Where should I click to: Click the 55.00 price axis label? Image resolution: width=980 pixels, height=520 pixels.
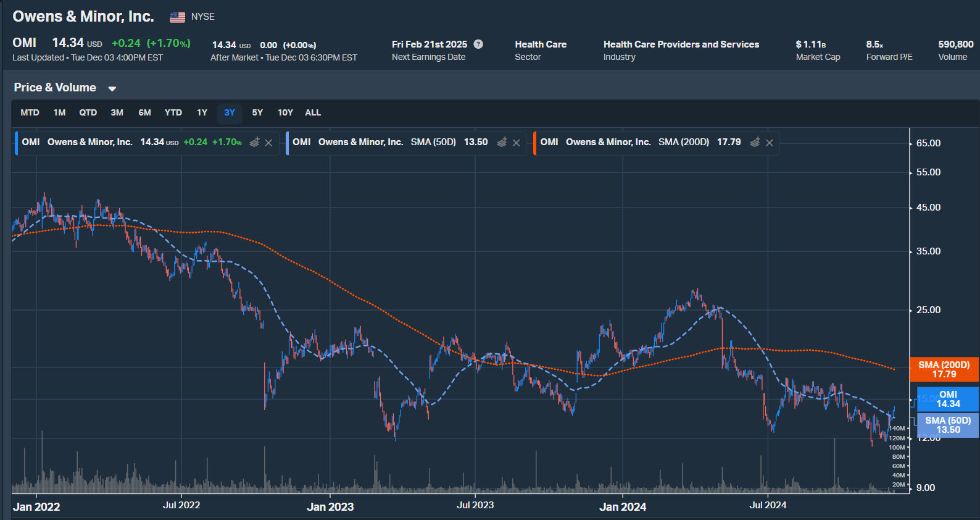click(928, 172)
